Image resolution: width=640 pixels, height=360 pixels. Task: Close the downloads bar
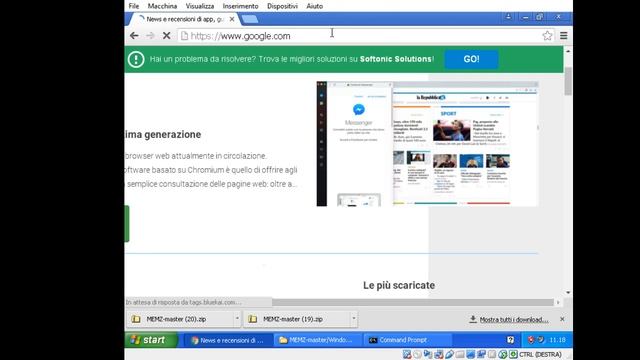pos(562,319)
